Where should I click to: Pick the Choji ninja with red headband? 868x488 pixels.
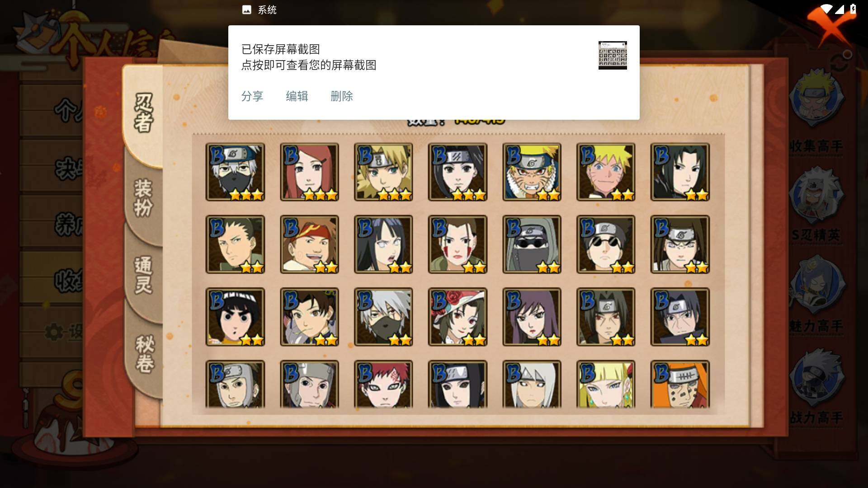[309, 244]
